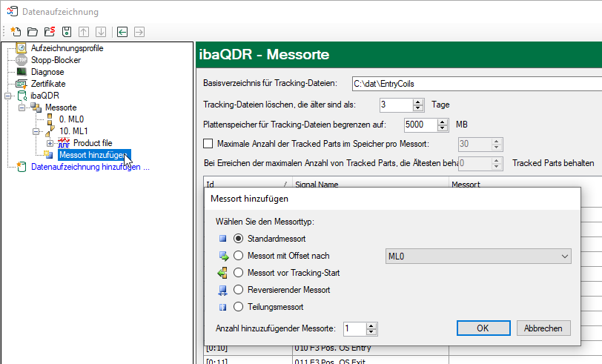Screen dimensions: 602x364
Task: Select Reversierender Messort radio button
Action: pos(239,290)
